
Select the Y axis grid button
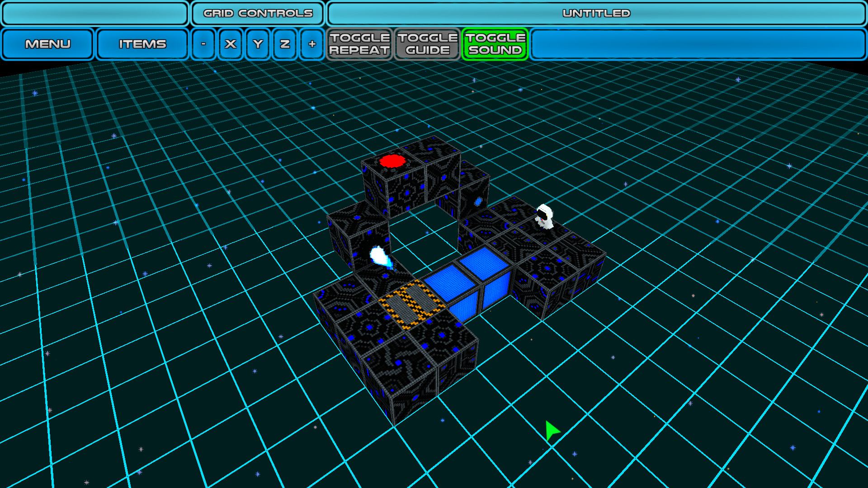click(x=258, y=44)
